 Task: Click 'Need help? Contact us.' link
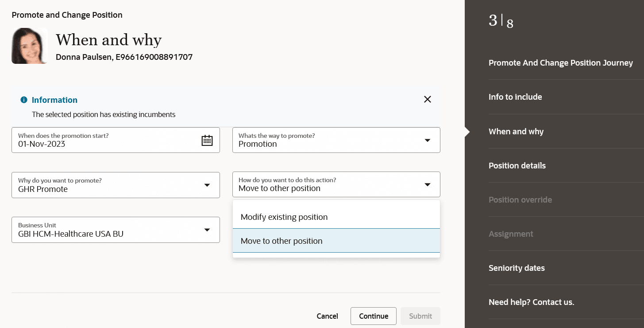(x=531, y=302)
